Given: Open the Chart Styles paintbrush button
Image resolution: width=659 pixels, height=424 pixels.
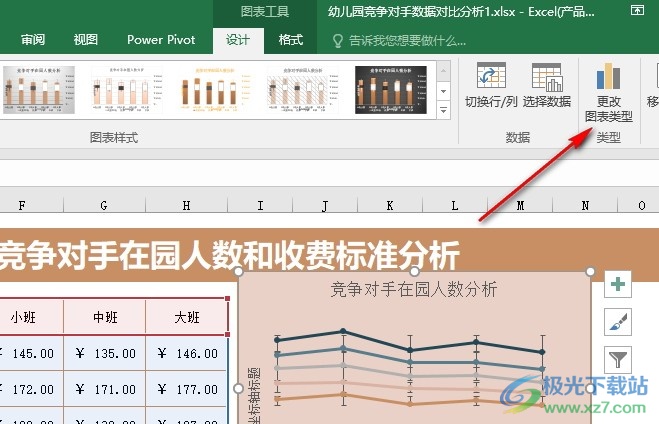Looking at the screenshot, I should tap(618, 322).
